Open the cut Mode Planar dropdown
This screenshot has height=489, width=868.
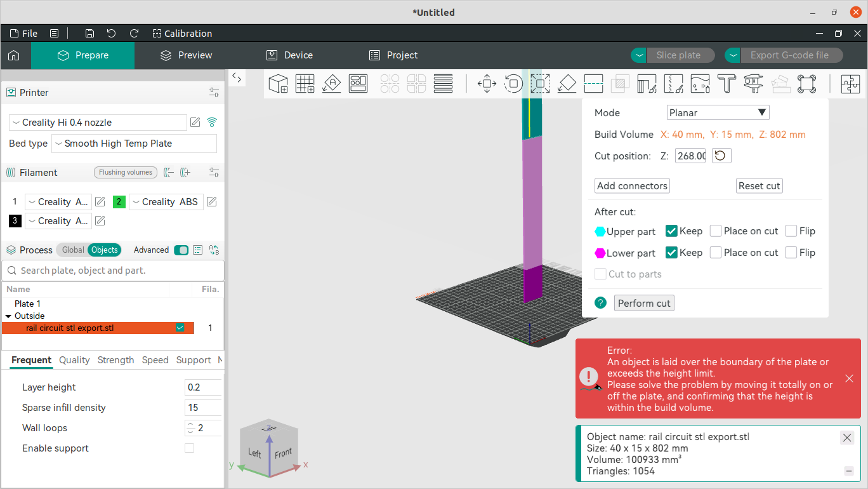(718, 113)
